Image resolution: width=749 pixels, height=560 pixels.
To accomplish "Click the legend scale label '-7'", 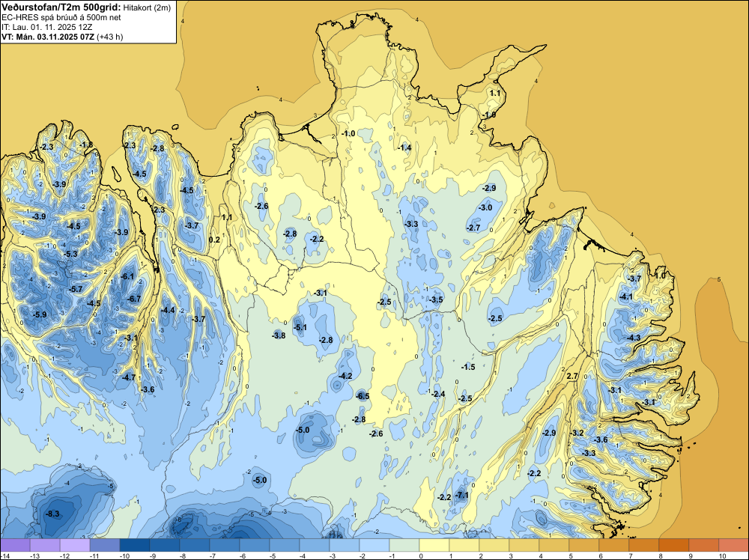I will [214, 556].
